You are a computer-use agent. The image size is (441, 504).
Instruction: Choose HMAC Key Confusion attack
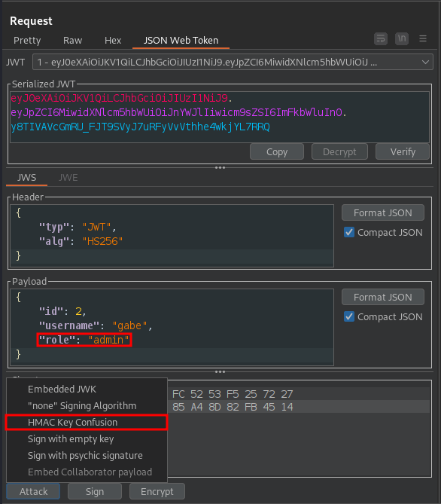(x=87, y=423)
